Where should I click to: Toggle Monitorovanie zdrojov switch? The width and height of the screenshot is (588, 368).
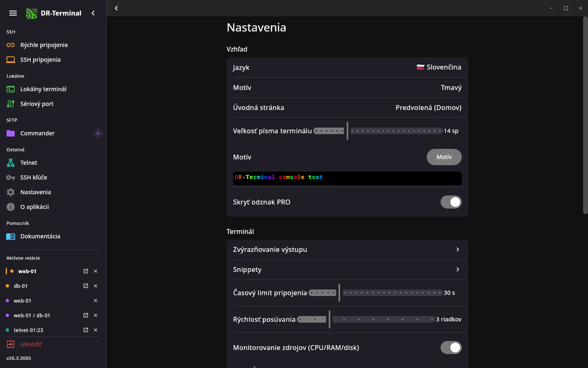451,348
